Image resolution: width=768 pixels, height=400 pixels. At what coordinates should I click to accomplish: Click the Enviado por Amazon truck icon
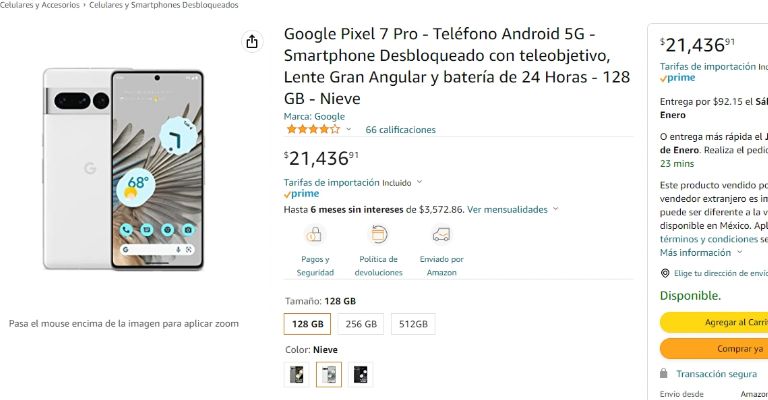(441, 235)
